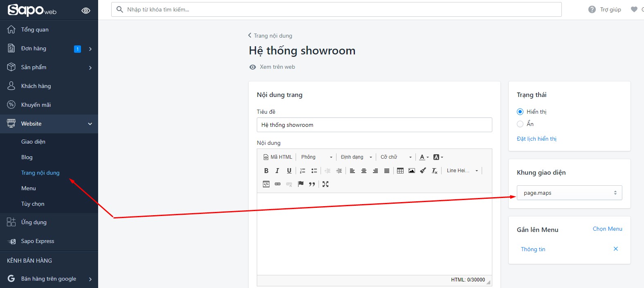The image size is (644, 288).
Task: Click the Chọn Menu link
Action: pyautogui.click(x=608, y=229)
